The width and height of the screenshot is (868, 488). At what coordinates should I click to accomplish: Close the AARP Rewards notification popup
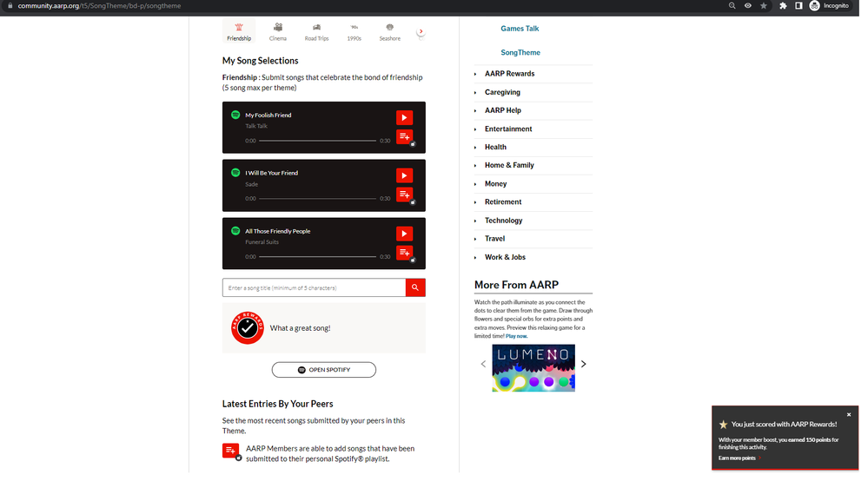(849, 414)
